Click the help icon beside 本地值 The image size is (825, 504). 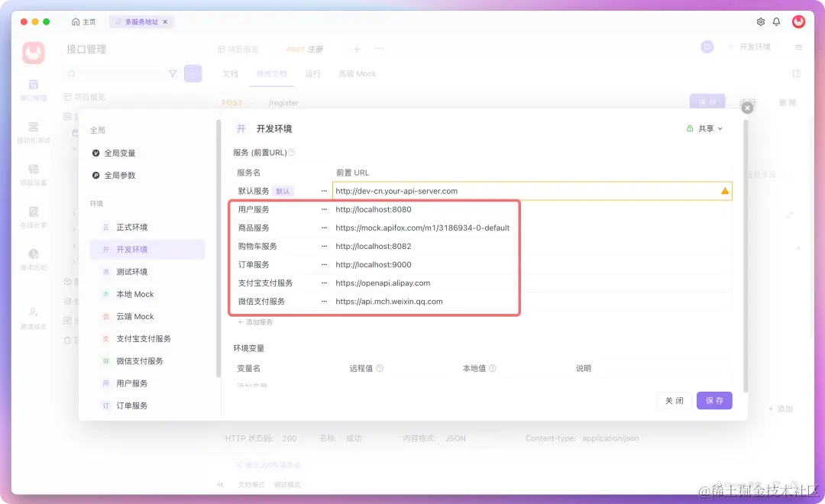tap(493, 368)
